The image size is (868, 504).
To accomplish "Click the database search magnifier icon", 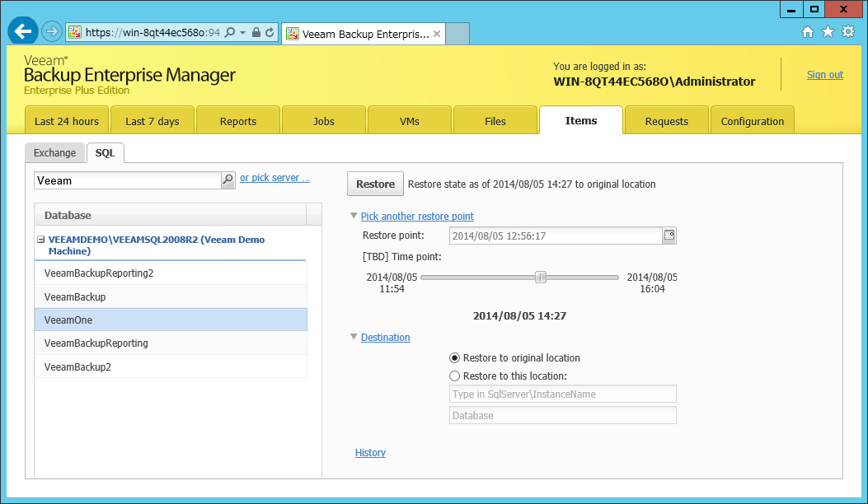I will coord(228,180).
